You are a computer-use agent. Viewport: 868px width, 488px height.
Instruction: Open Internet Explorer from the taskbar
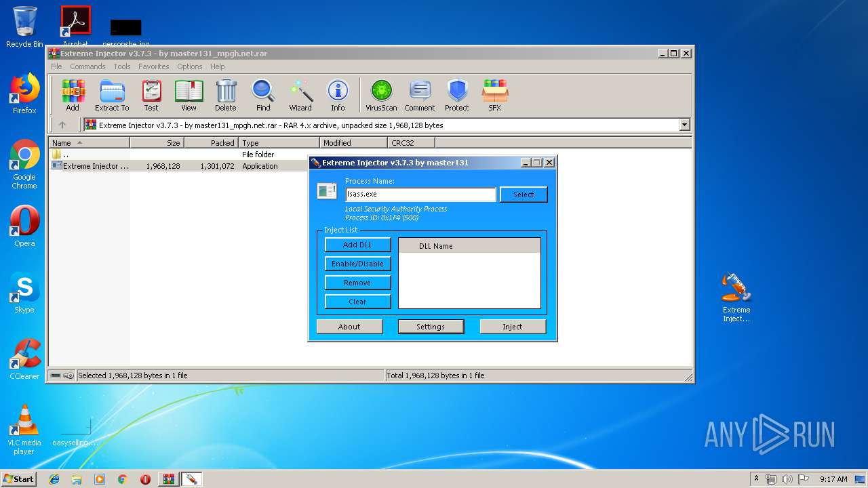tap(54, 479)
